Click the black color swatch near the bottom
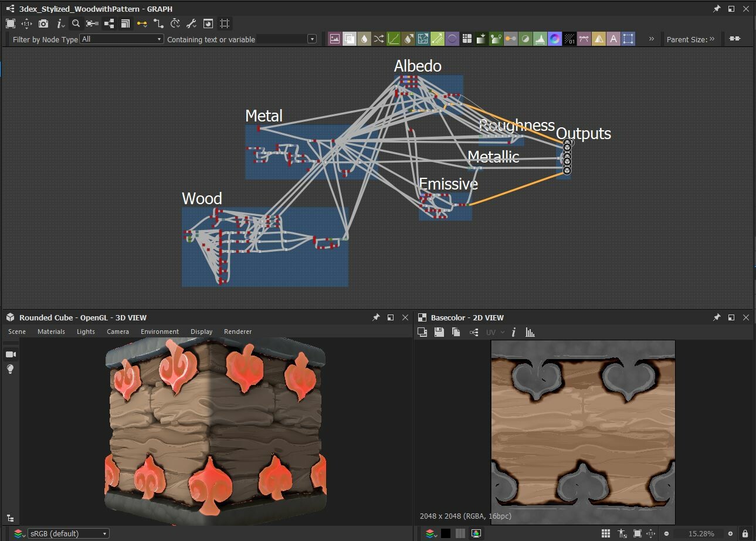Screen dimensions: 756x541 (445, 533)
